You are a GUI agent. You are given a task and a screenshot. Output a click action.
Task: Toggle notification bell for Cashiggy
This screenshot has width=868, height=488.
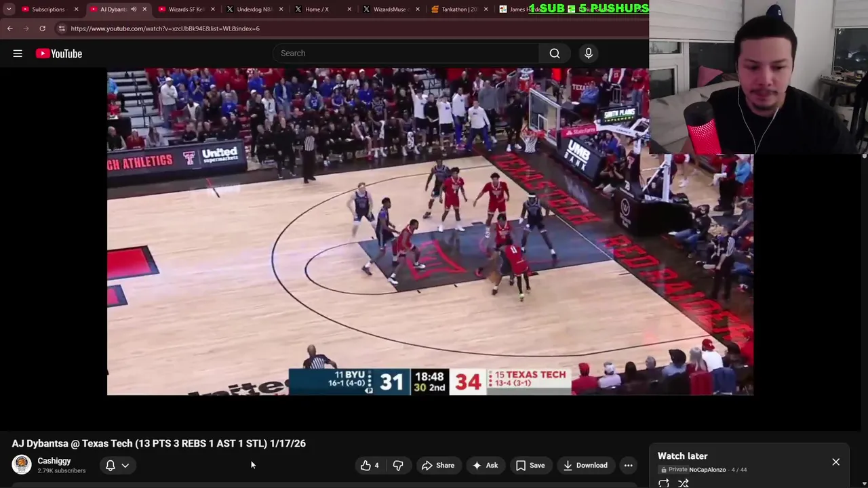pos(110,466)
